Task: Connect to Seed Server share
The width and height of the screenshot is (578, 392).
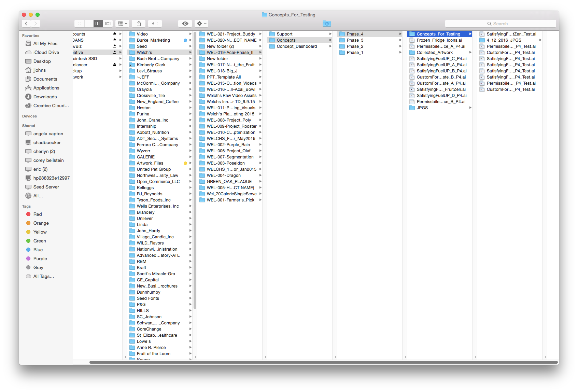Action: 46,187
